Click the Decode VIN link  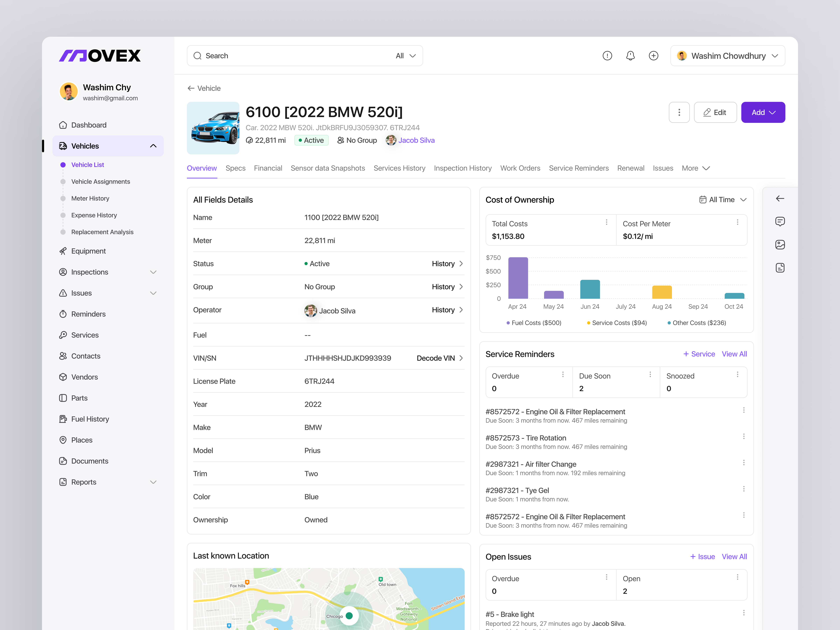pyautogui.click(x=435, y=358)
